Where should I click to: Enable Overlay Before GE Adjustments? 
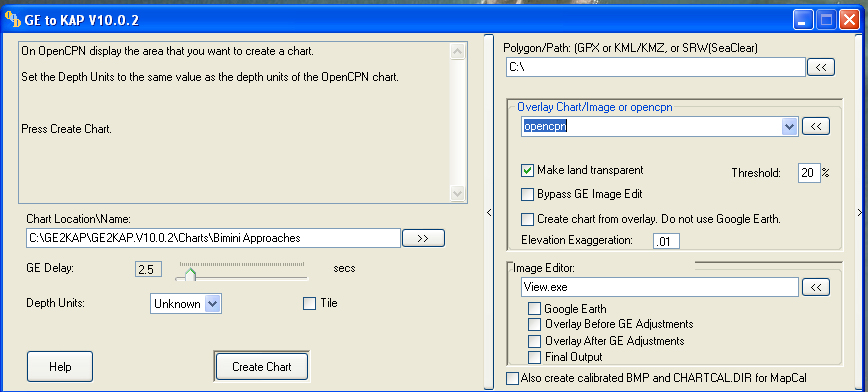click(534, 324)
